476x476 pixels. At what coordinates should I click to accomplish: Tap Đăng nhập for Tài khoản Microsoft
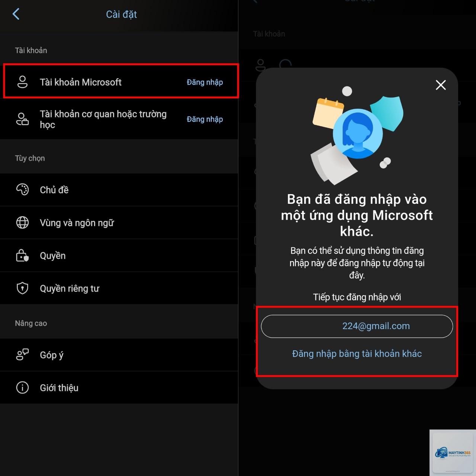205,82
